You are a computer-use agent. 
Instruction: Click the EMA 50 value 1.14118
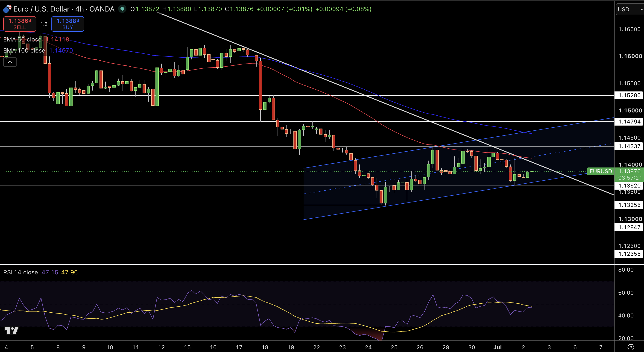(58, 39)
